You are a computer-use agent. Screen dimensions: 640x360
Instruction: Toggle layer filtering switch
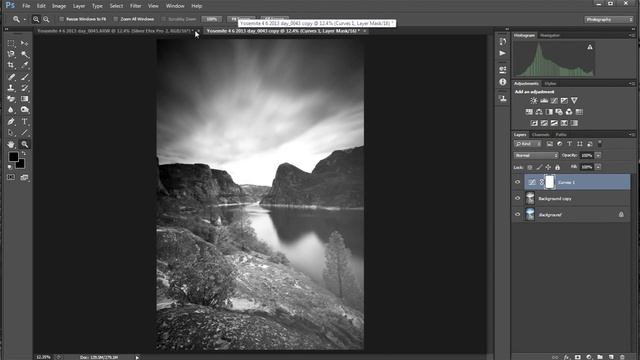coord(600,144)
